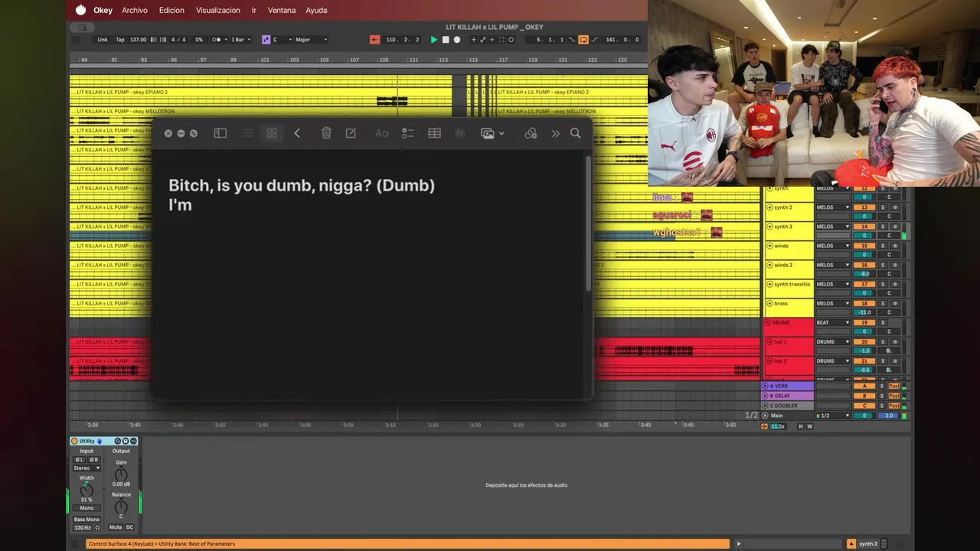980x551 pixels.
Task: Arm the synth transitio track for recording
Action: tap(894, 284)
